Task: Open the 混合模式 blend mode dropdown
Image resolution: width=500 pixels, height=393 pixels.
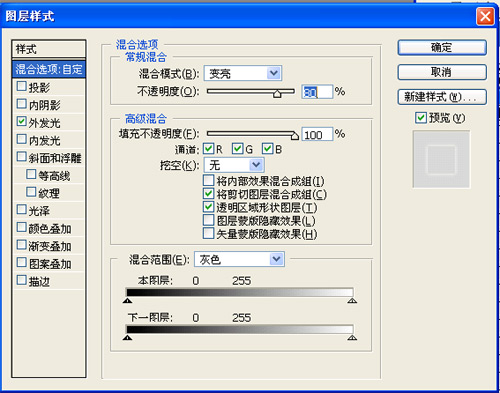Action: tap(243, 73)
